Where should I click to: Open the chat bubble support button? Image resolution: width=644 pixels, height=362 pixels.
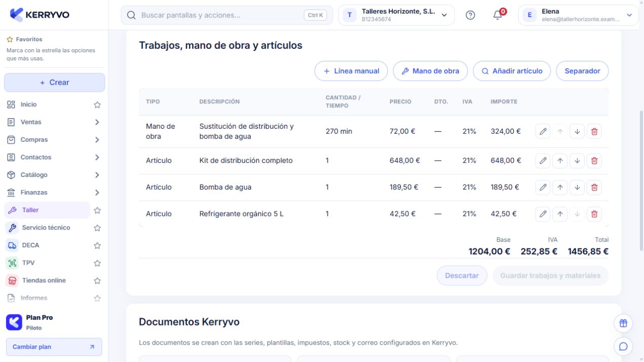pyautogui.click(x=623, y=347)
